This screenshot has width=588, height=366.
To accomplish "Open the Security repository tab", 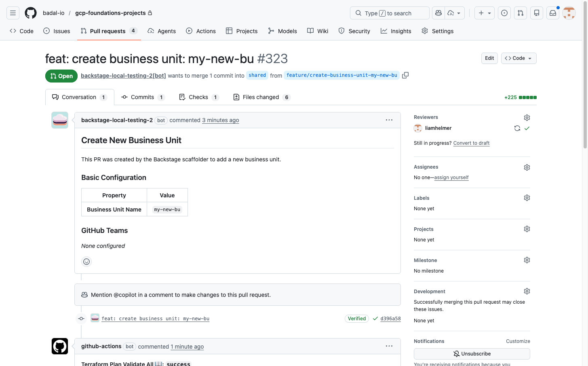I will [354, 31].
